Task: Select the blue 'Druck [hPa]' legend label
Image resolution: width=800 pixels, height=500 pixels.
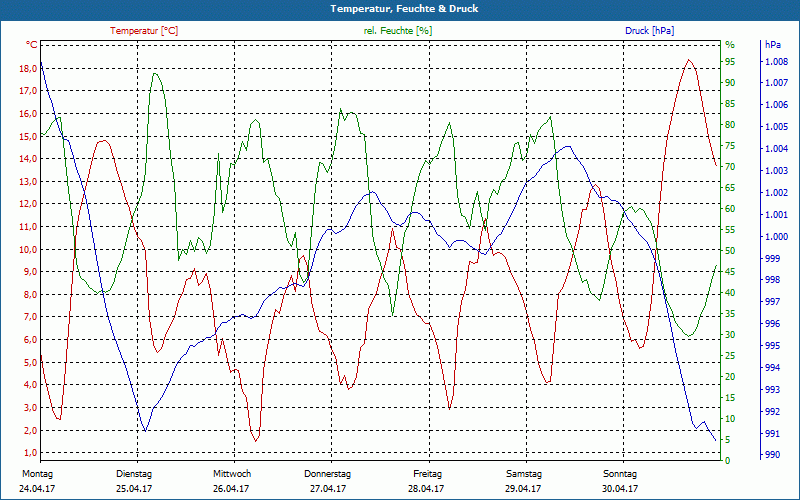Action: [x=649, y=31]
